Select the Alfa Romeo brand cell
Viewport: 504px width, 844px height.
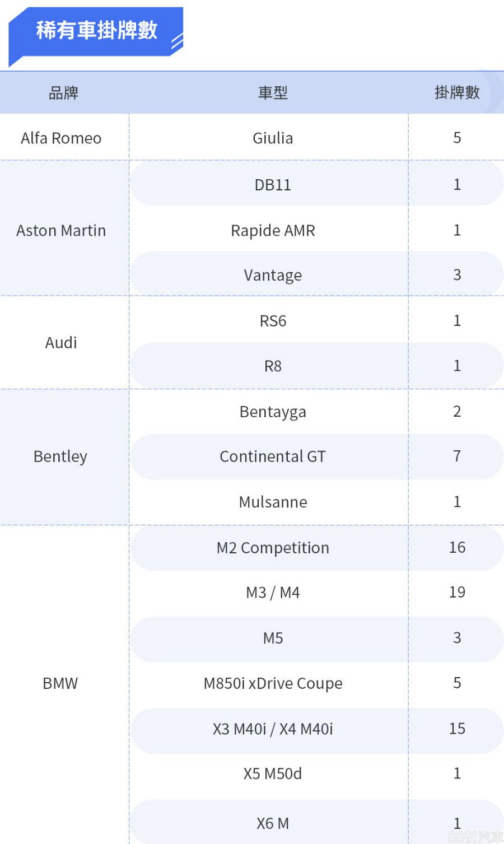pyautogui.click(x=61, y=138)
